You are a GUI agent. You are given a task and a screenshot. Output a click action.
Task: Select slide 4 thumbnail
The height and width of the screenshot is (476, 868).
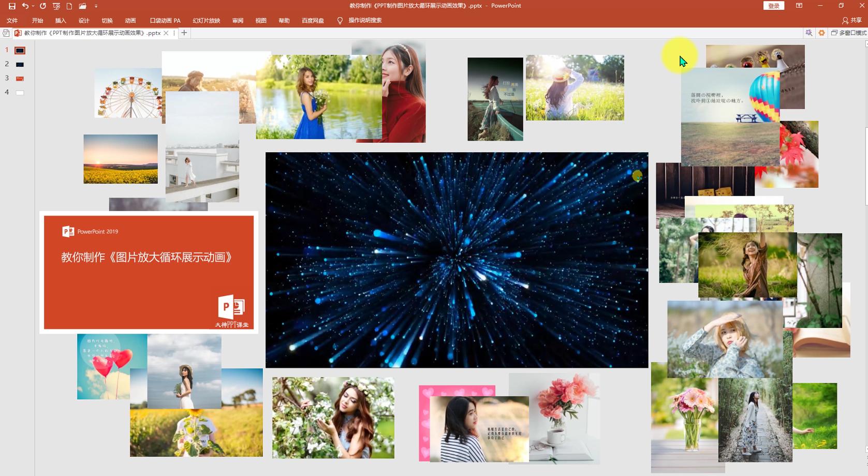[20, 93]
